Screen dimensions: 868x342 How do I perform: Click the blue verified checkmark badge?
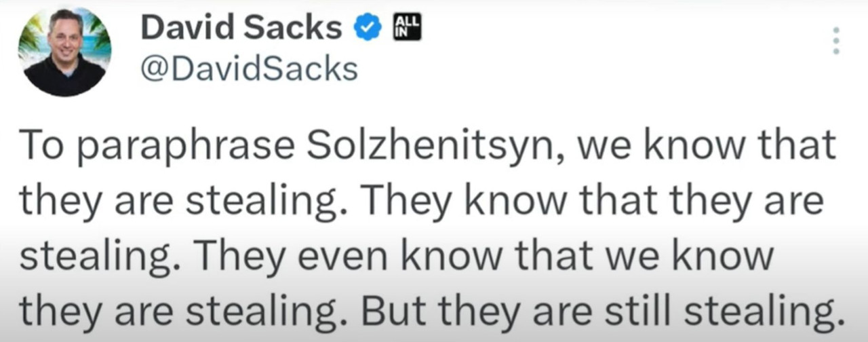coord(368,28)
